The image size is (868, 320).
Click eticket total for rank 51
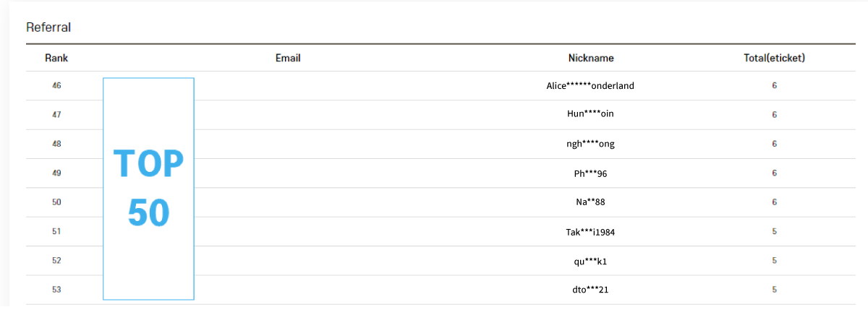[774, 232]
